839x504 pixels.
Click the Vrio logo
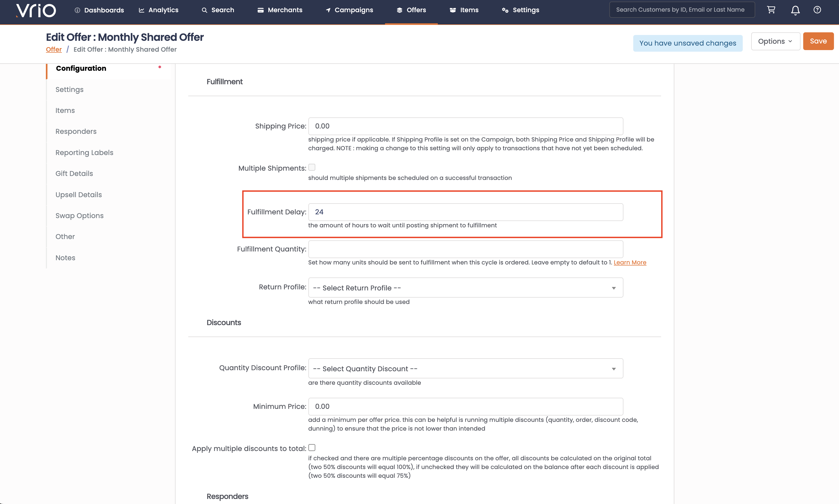[x=36, y=10]
